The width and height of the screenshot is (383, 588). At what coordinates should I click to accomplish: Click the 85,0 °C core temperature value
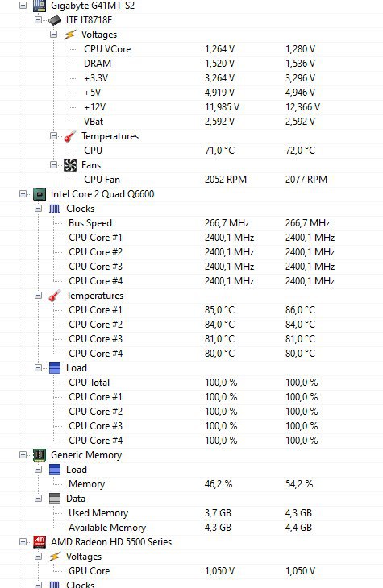[x=219, y=310]
